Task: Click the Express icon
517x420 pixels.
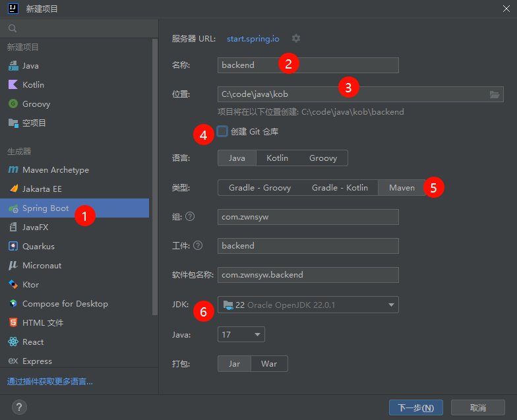Action: [13, 361]
